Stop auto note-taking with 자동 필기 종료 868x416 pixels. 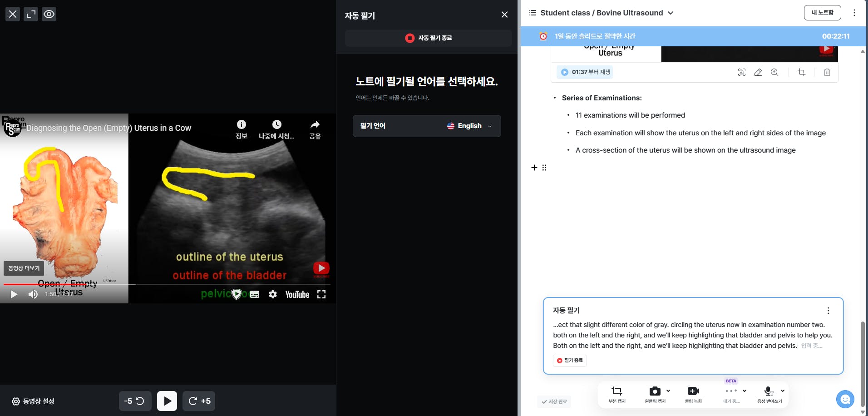point(429,38)
